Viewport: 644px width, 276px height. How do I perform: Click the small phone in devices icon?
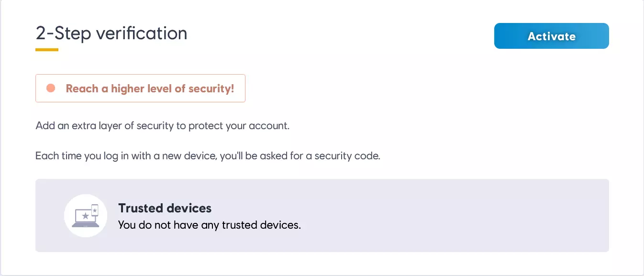95,210
